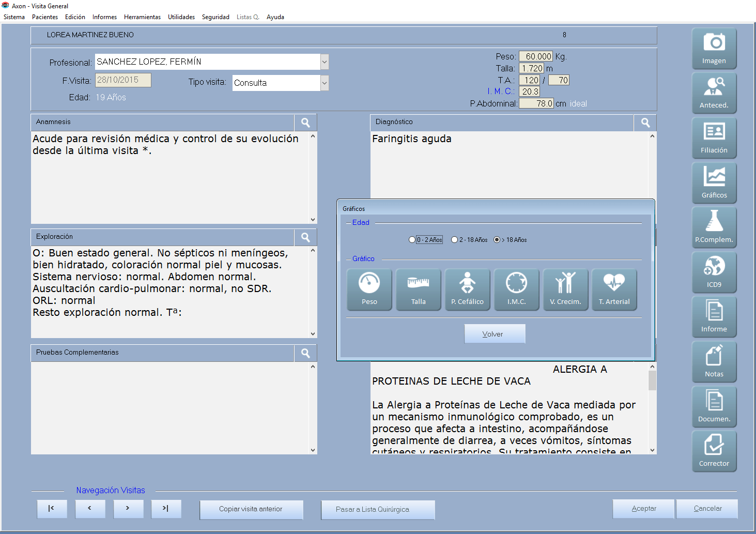Select the 0 - 2 Años age range
Image resolution: width=756 pixels, height=534 pixels.
(412, 240)
